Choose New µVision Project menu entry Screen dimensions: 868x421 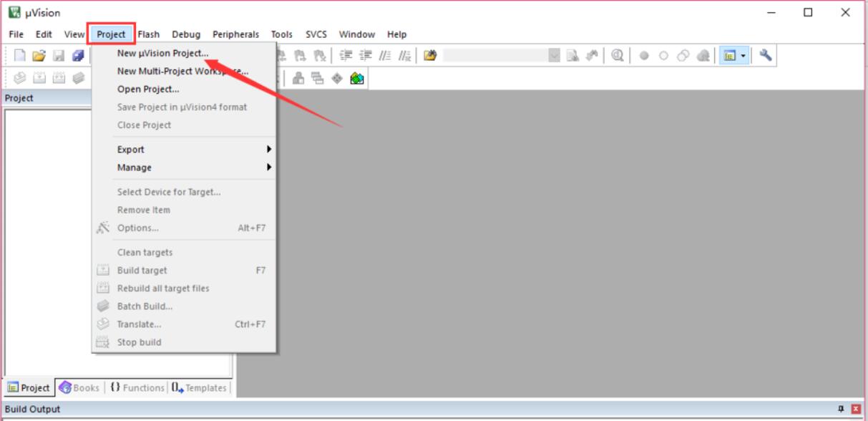point(184,53)
